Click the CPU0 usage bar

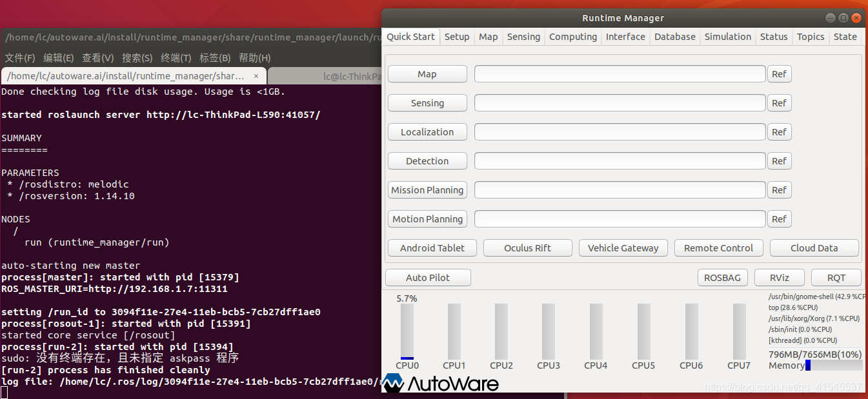point(407,331)
